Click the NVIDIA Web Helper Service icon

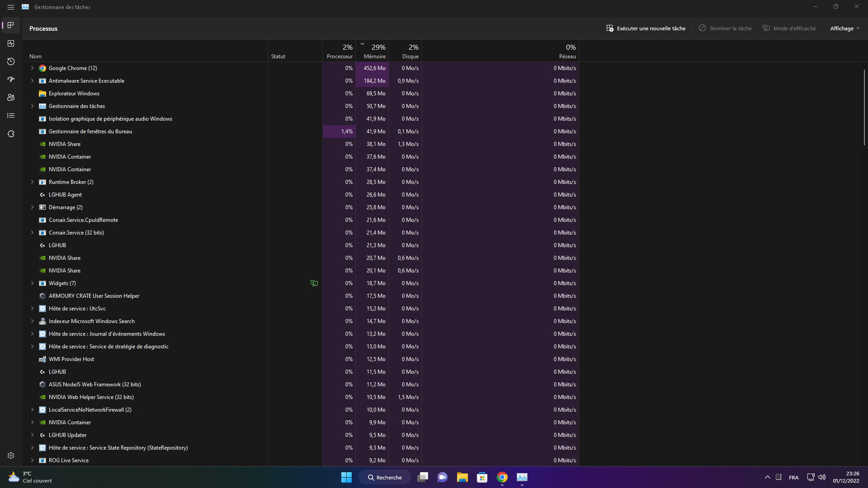point(42,397)
